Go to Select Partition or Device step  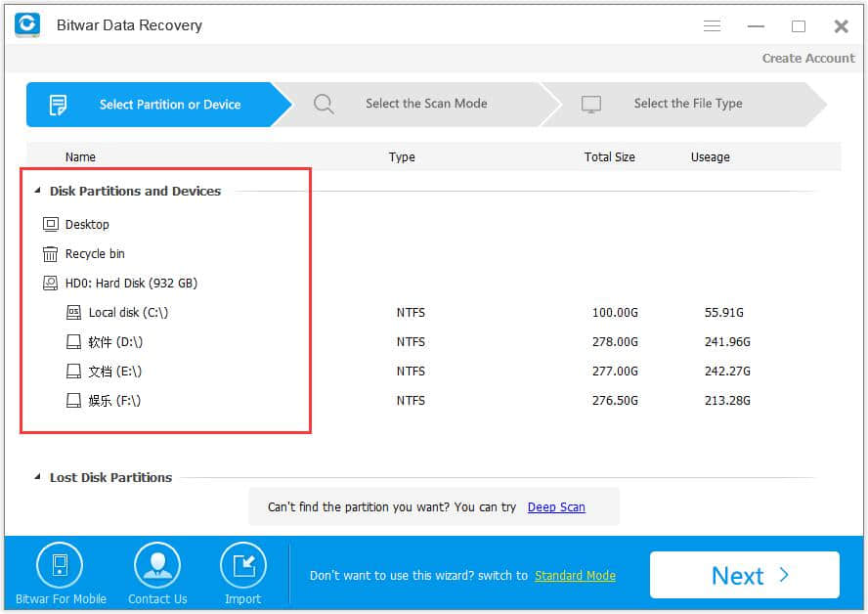[159, 105]
